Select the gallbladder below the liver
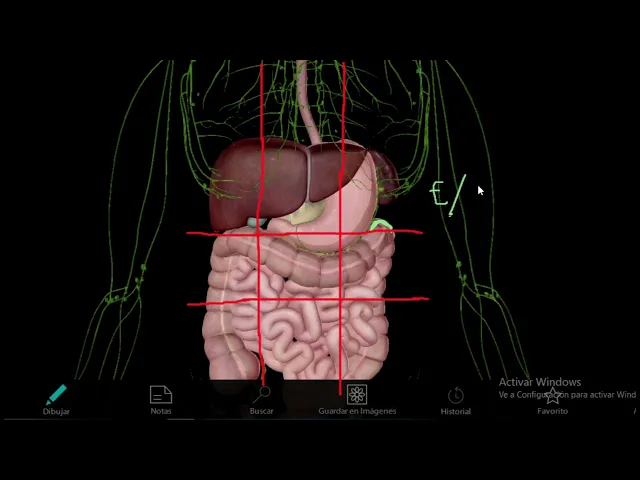This screenshot has width=640, height=480. 257,222
